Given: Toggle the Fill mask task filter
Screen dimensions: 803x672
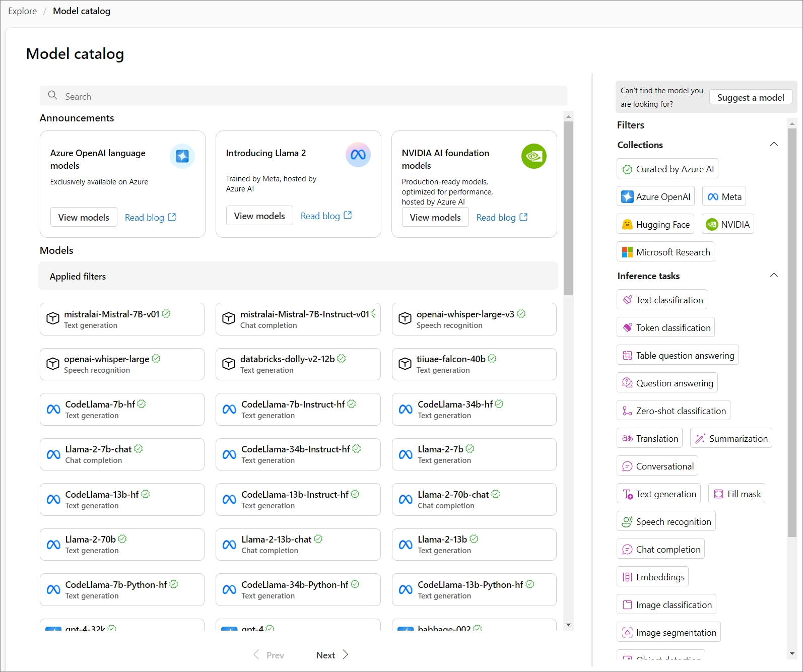Looking at the screenshot, I should point(737,494).
